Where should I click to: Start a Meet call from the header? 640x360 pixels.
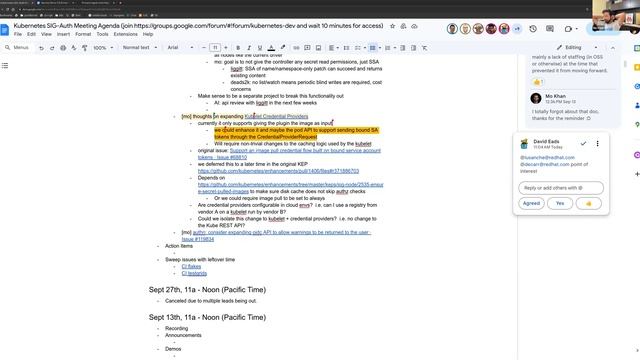[568, 29]
